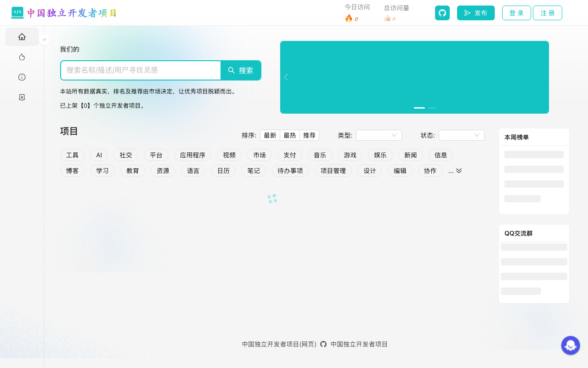Filter by the 项目管理 tag
This screenshot has width=588, height=368.
333,171
